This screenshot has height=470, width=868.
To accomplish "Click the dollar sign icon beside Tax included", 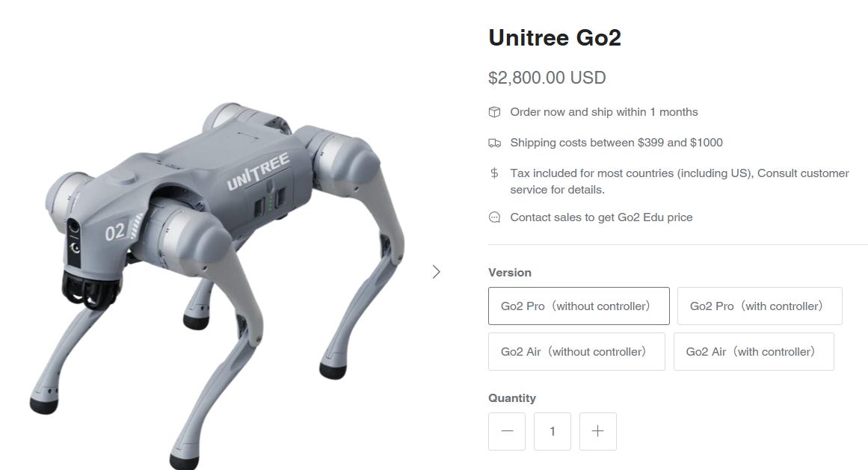I will [494, 173].
